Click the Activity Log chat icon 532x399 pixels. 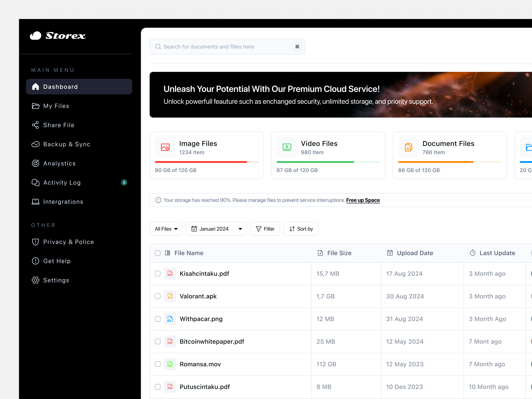pos(36,182)
